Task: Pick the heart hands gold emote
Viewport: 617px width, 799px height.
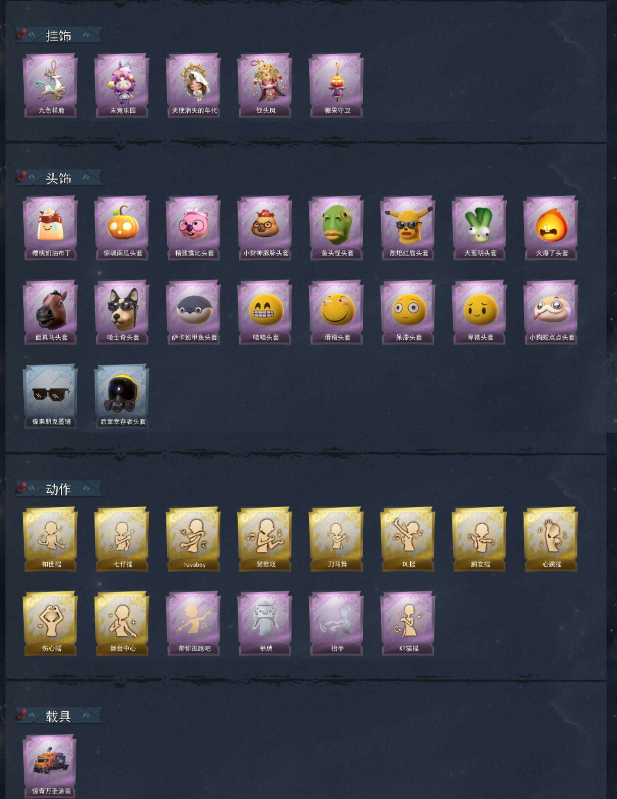Action: [50, 623]
